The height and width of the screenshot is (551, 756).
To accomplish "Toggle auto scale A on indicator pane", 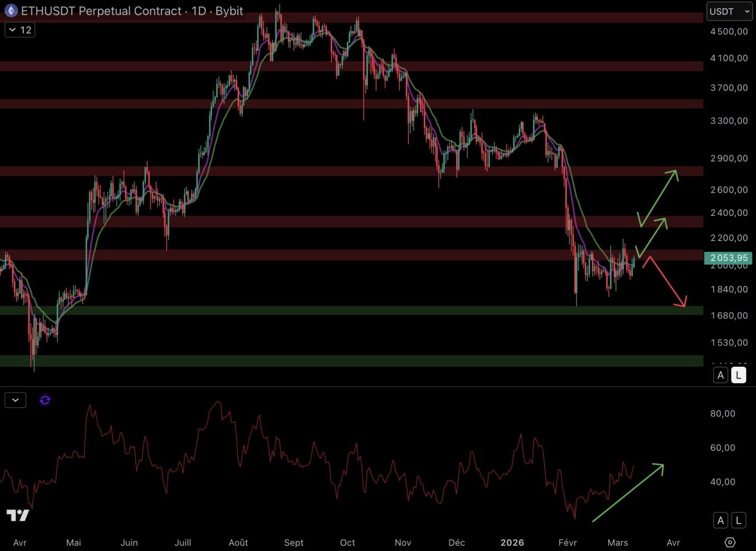I will [x=720, y=520].
